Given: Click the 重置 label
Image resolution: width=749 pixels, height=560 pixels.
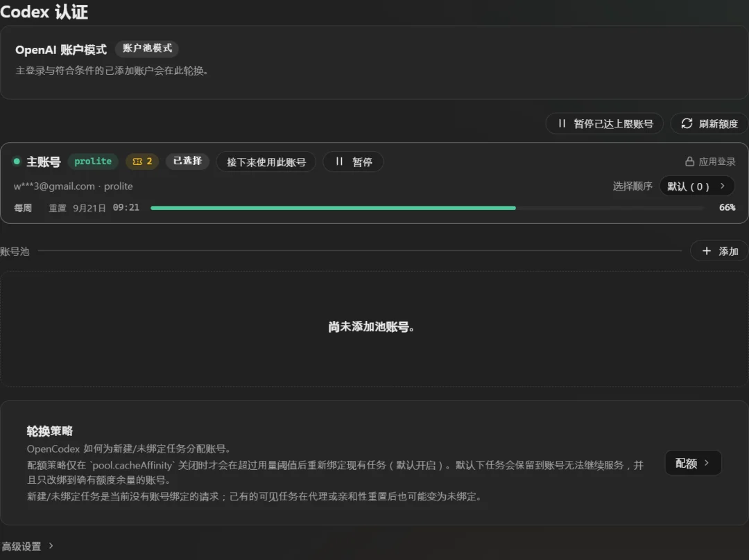Looking at the screenshot, I should (58, 208).
